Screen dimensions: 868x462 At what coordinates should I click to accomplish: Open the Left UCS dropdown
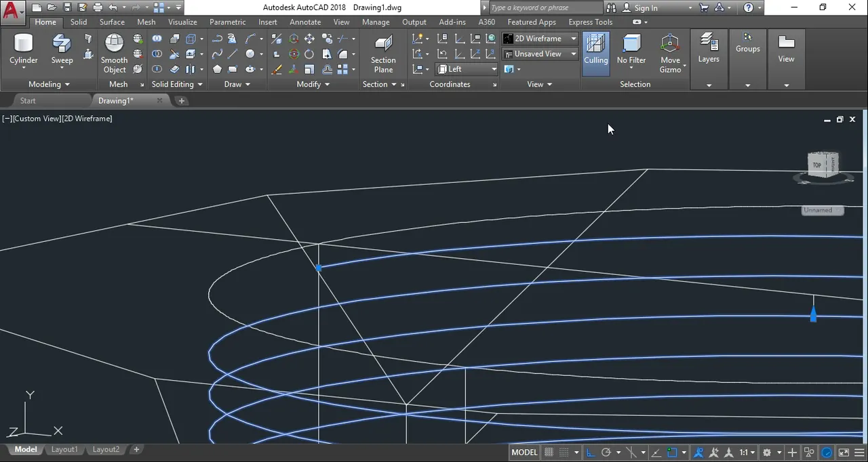[x=467, y=69]
